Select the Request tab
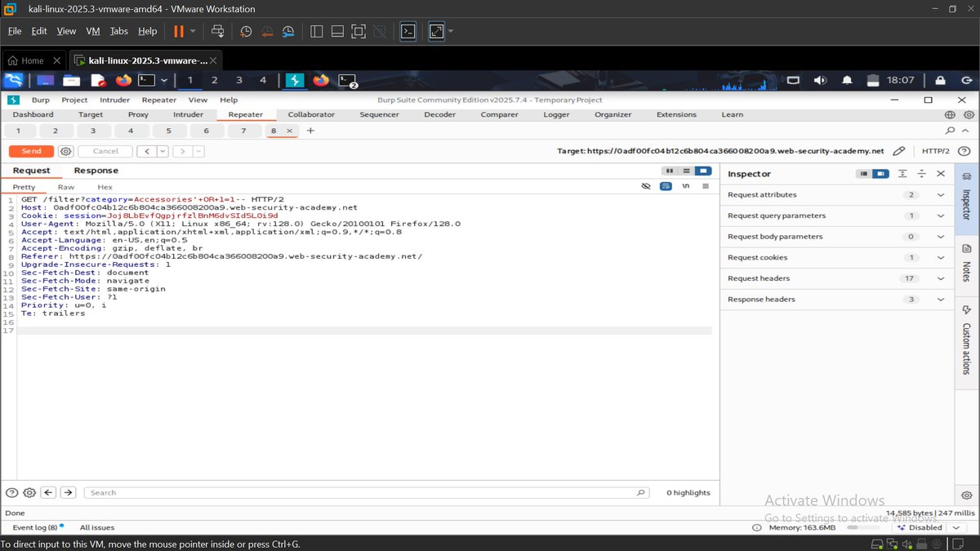 [x=31, y=171]
